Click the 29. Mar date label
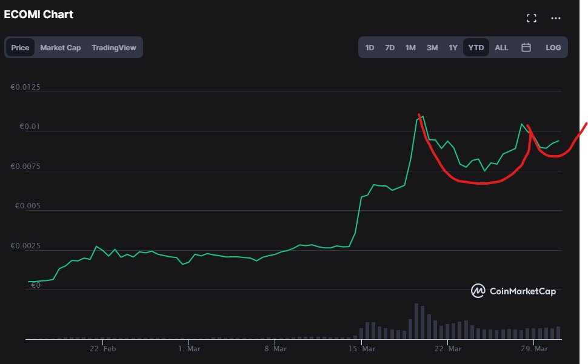The width and height of the screenshot is (588, 364). 534,349
